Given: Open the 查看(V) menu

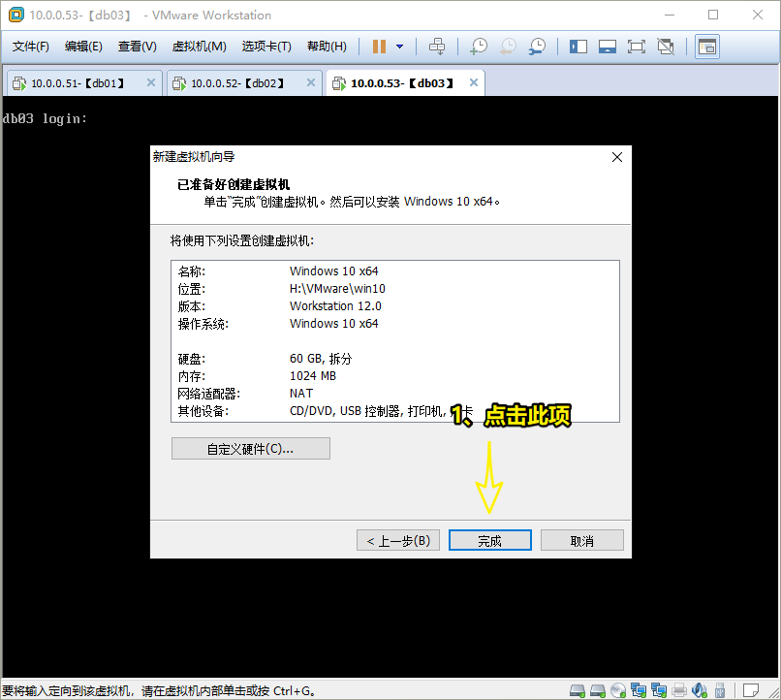Looking at the screenshot, I should click(138, 47).
